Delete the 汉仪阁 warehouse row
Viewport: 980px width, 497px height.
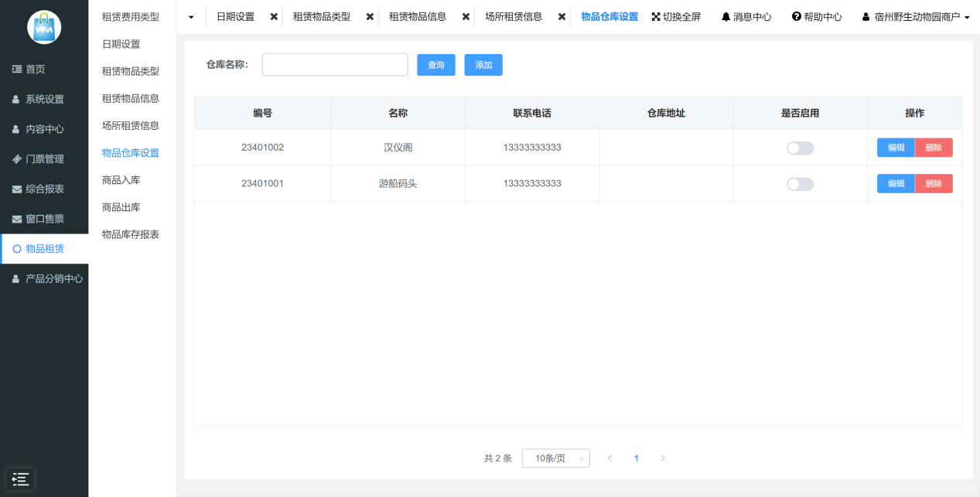(x=934, y=148)
